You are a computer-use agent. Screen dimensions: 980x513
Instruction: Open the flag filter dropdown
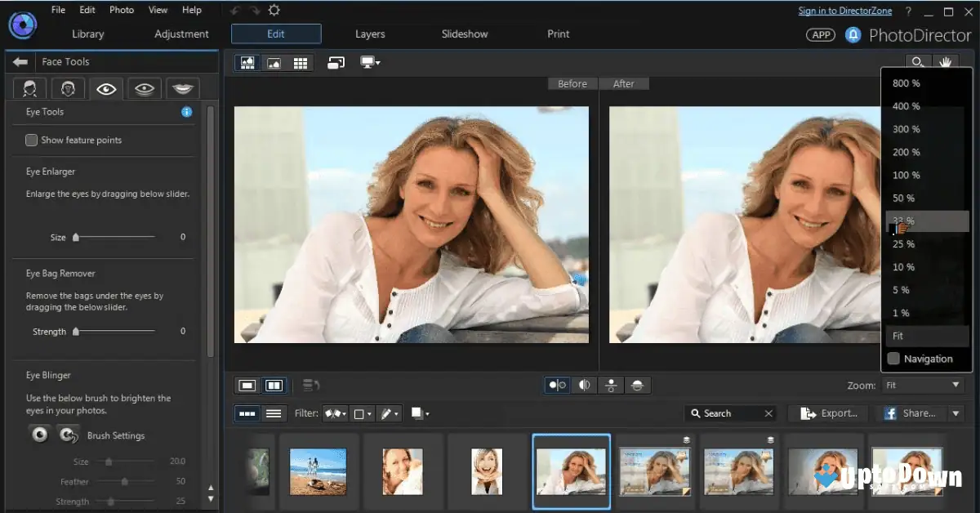335,413
